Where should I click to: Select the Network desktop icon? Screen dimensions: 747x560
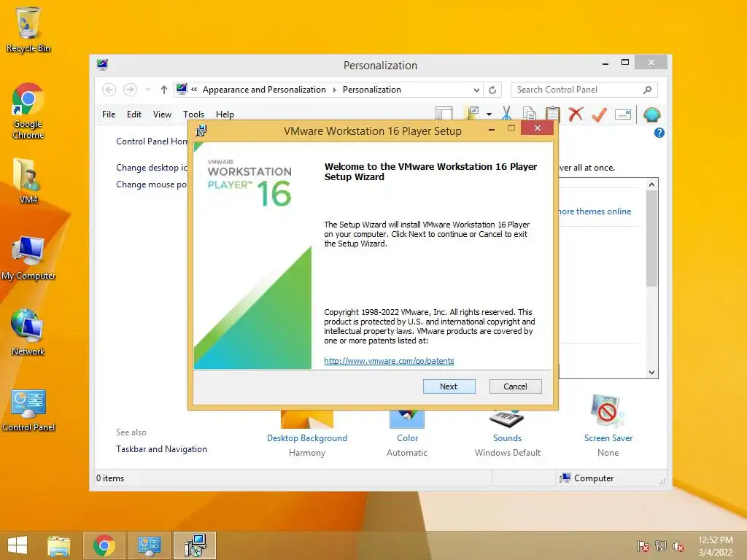[x=28, y=332]
